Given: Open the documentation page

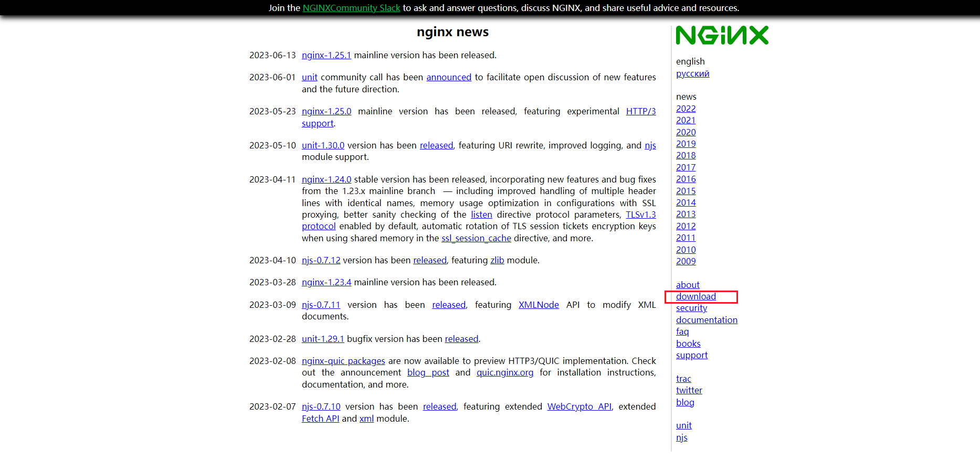Looking at the screenshot, I should point(707,320).
